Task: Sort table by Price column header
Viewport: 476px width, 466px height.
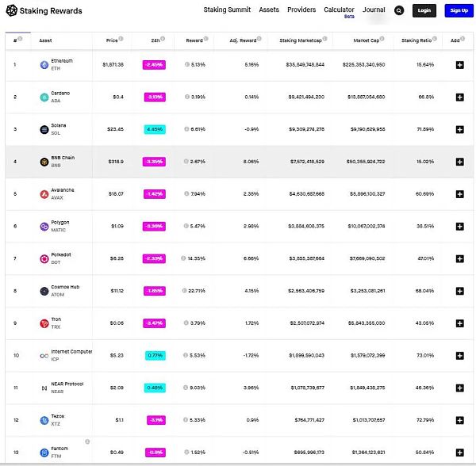Action: (115, 40)
